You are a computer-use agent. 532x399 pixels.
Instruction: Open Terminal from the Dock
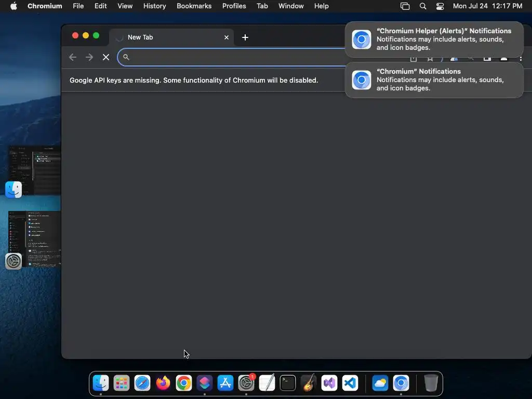pyautogui.click(x=288, y=383)
